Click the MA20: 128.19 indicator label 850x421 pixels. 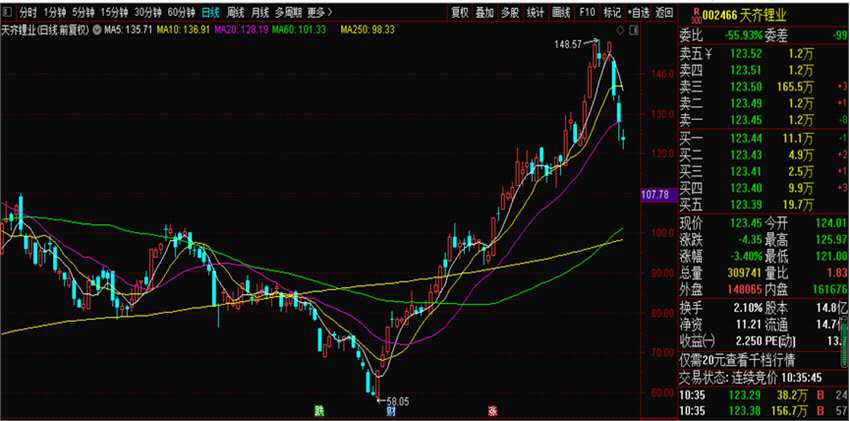tap(241, 30)
